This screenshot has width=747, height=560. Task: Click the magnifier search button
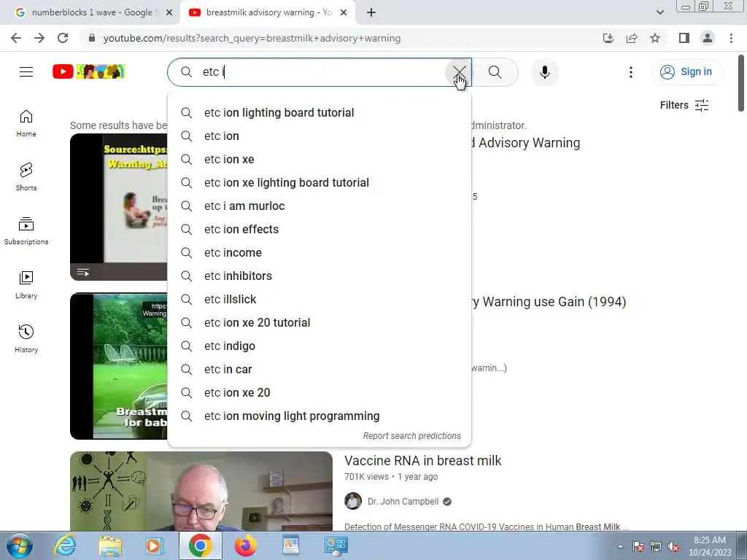495,72
